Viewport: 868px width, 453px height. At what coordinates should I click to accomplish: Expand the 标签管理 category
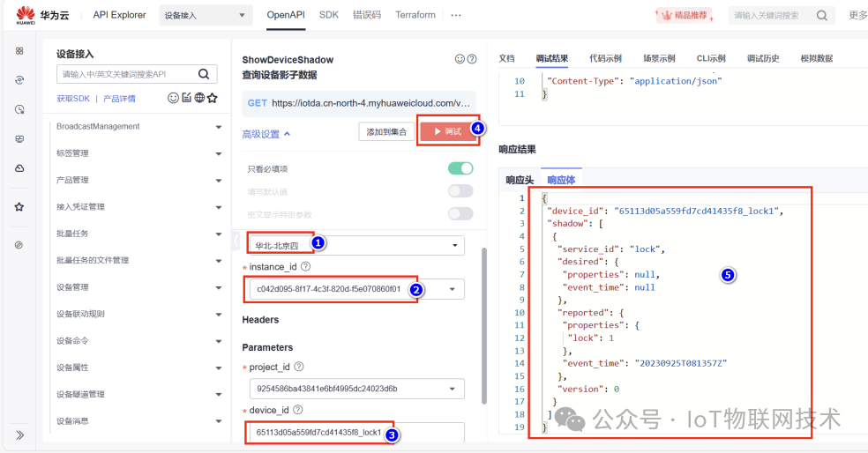click(x=138, y=153)
